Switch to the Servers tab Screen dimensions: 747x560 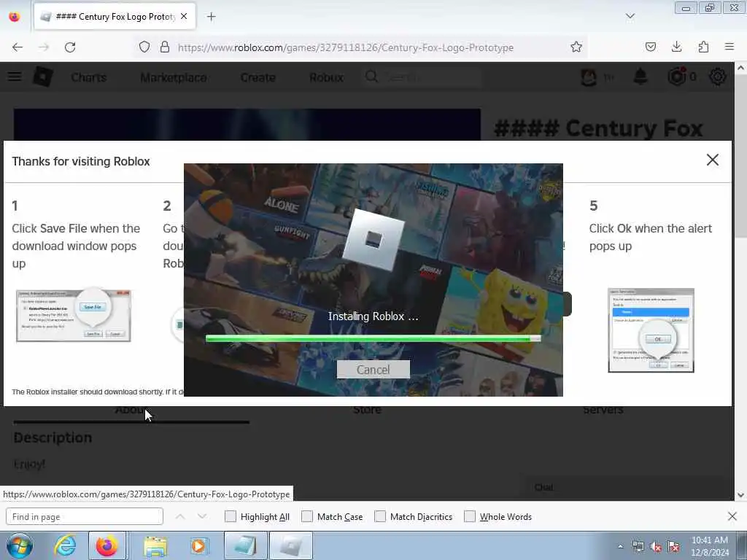tap(603, 410)
